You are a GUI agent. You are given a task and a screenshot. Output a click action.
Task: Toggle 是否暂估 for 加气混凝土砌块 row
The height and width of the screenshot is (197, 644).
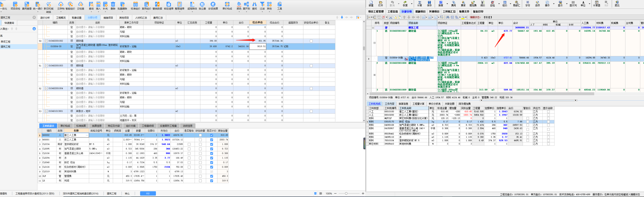189,149
